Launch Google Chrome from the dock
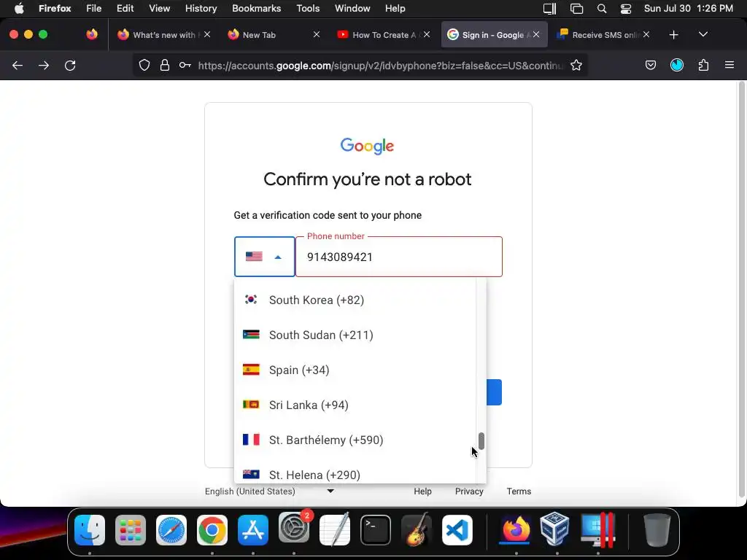Screen dimensions: 747x560 click(x=212, y=530)
